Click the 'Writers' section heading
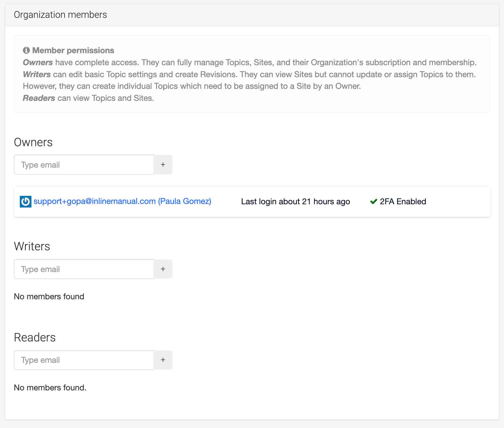This screenshot has height=428, width=504. coord(32,246)
